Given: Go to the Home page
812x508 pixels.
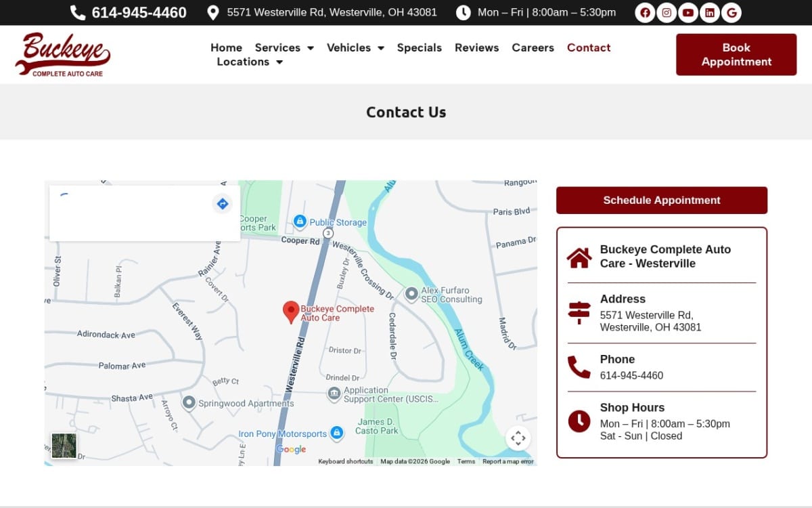Looking at the screenshot, I should [x=226, y=47].
